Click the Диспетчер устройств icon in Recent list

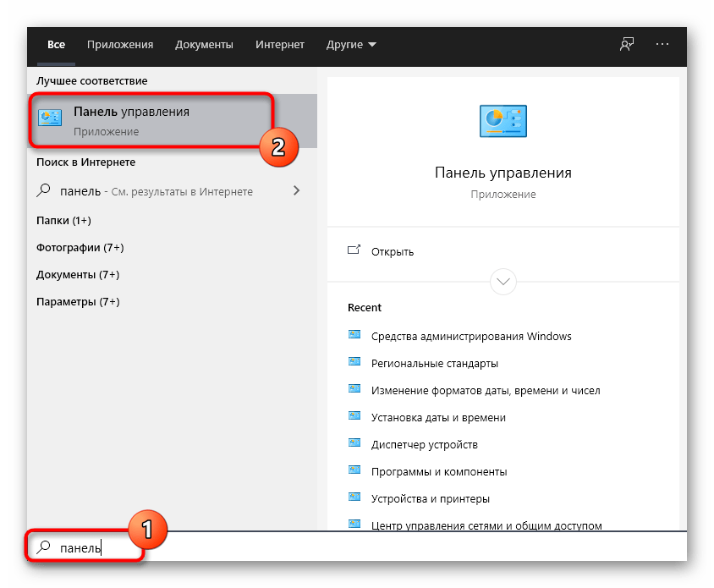[354, 444]
